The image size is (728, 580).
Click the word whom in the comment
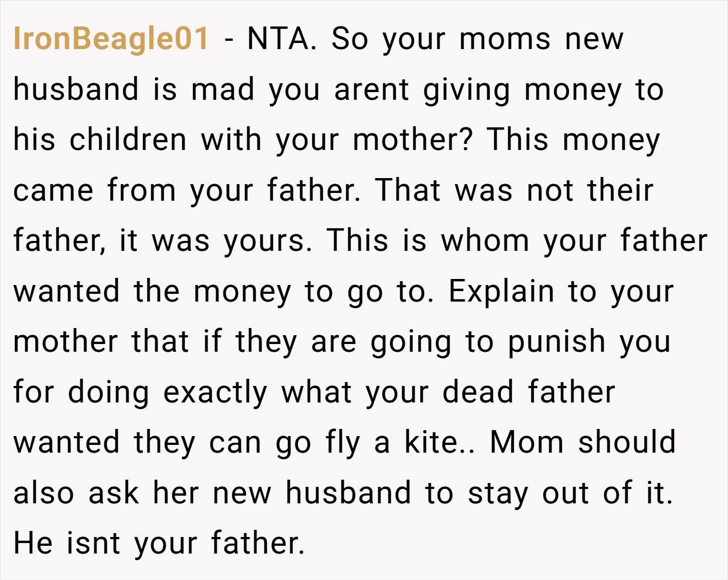pos(485,241)
